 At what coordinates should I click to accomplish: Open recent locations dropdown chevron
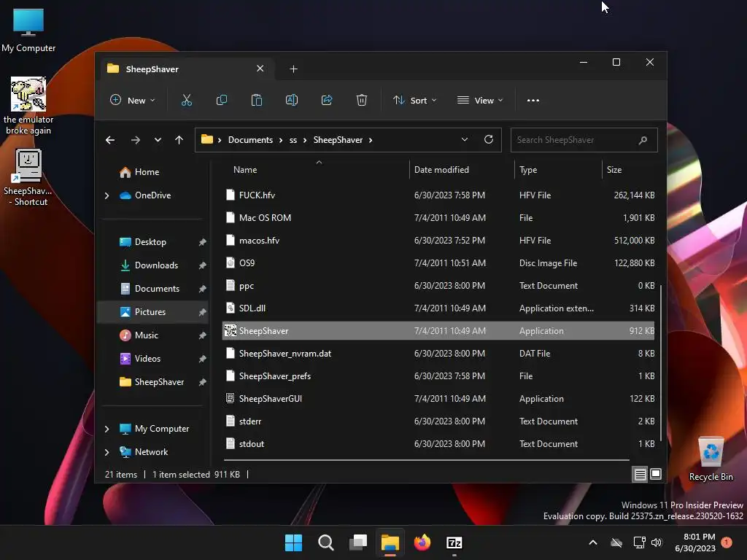pyautogui.click(x=158, y=140)
